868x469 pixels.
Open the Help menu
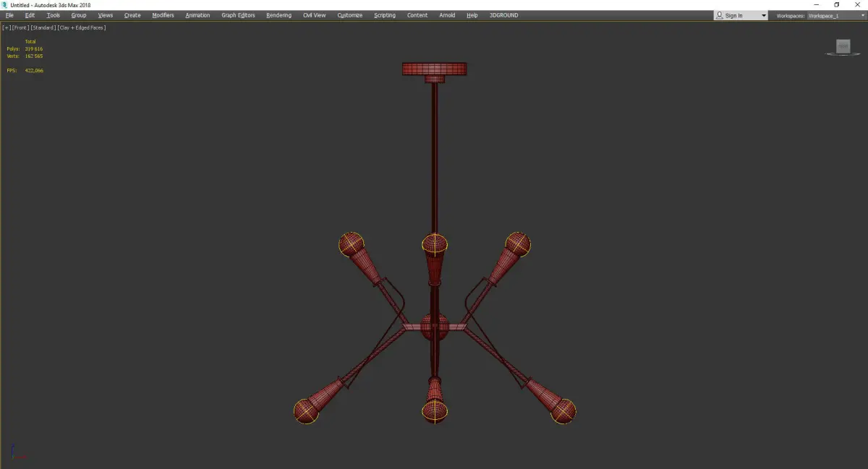[472, 15]
